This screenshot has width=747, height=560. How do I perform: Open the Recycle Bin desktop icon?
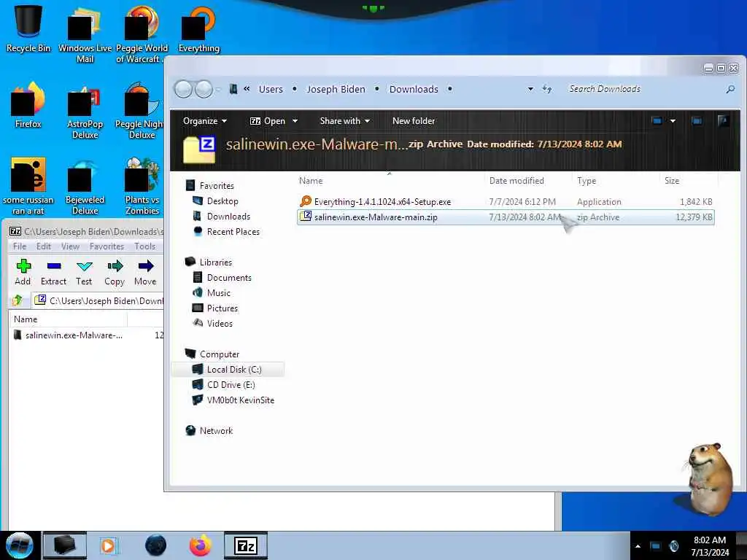(x=28, y=28)
